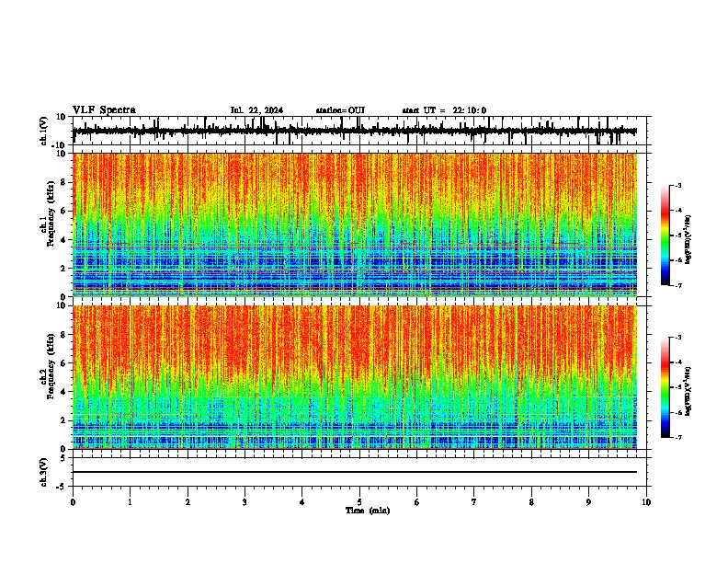Click the upper PSD color scale bar
Viewport: 728px width, 563px height.
pos(665,236)
